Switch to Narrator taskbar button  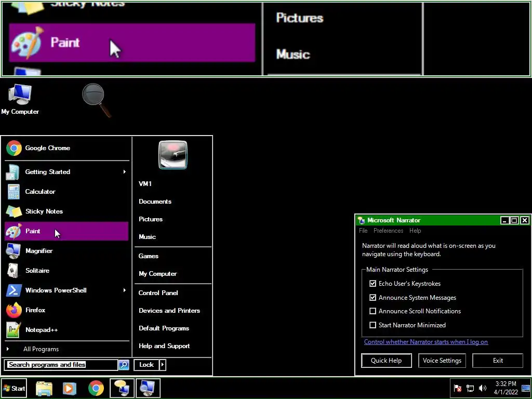pos(122,388)
